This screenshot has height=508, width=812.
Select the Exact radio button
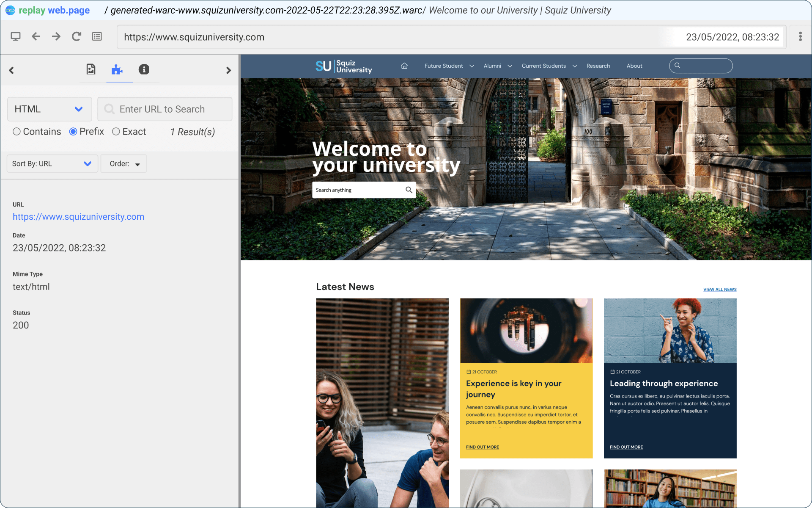click(x=116, y=132)
